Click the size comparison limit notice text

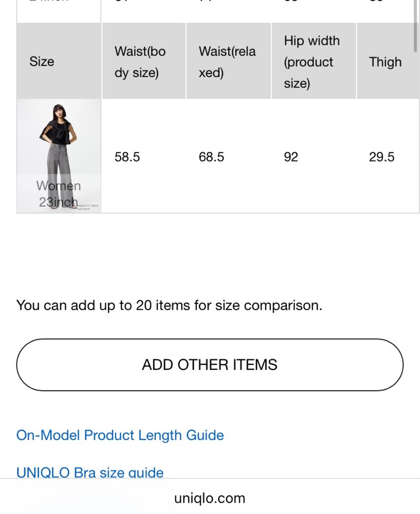(169, 305)
